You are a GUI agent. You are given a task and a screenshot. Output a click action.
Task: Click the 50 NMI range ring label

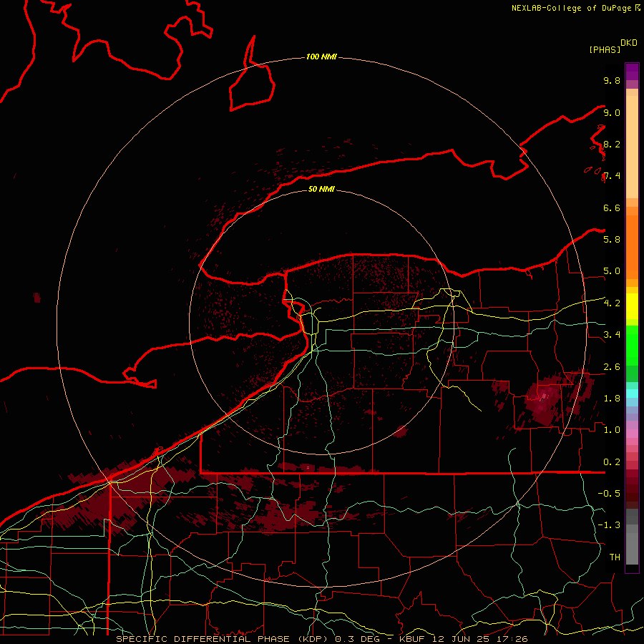pyautogui.click(x=321, y=189)
